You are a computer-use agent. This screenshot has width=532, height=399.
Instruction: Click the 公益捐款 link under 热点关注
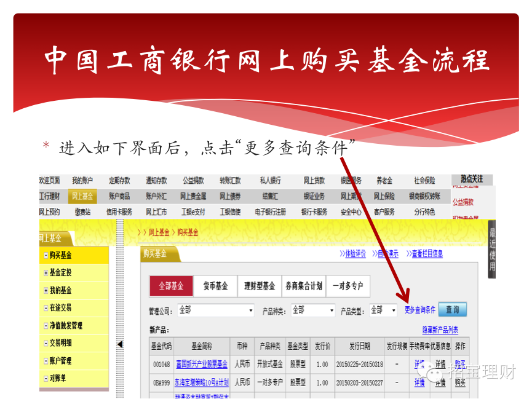click(463, 202)
